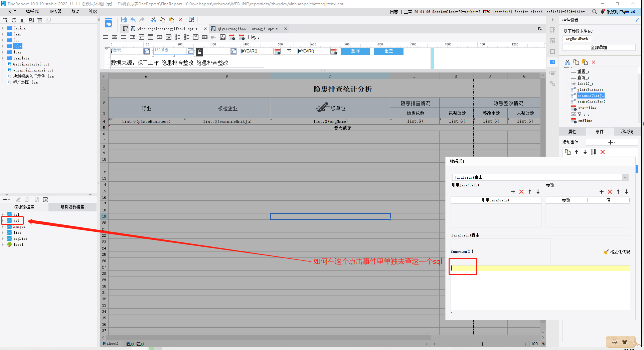644x350 pixels.
Task: Expand the orgList dataset
Action: pos(3,238)
